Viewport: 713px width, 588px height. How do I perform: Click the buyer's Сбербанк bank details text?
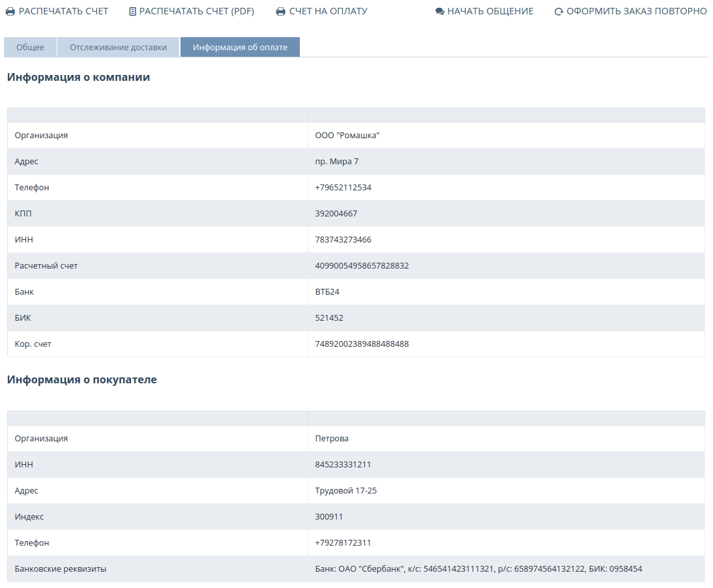coord(478,569)
